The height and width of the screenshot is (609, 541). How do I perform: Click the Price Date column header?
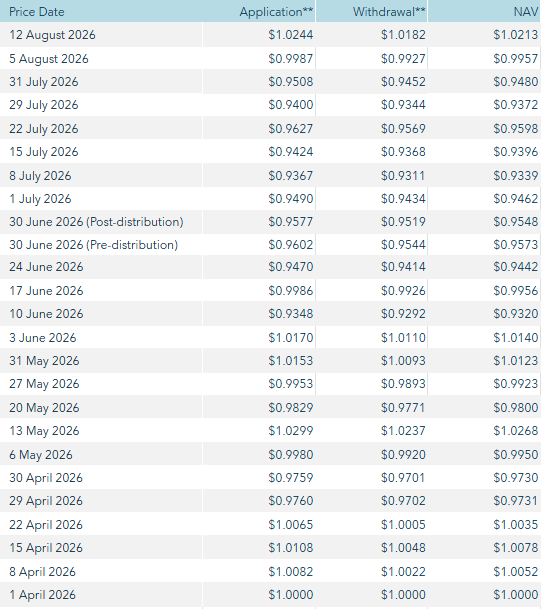(37, 12)
